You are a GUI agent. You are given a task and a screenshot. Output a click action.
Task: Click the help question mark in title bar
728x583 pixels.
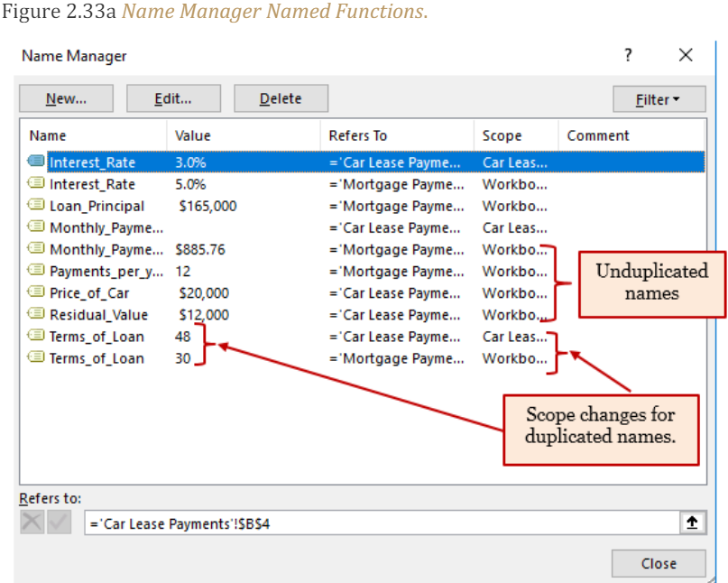coord(628,55)
